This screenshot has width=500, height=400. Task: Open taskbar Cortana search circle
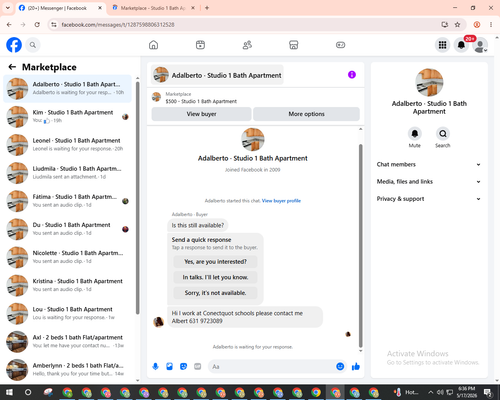[x=28, y=392]
